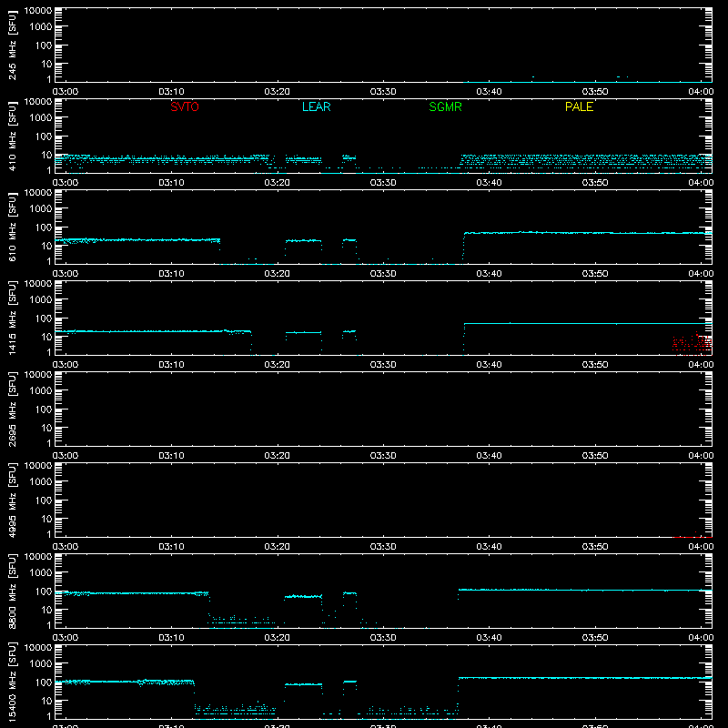Select the 610 MHz [SFU] axis title
728x728 pixels.
pos(12,227)
